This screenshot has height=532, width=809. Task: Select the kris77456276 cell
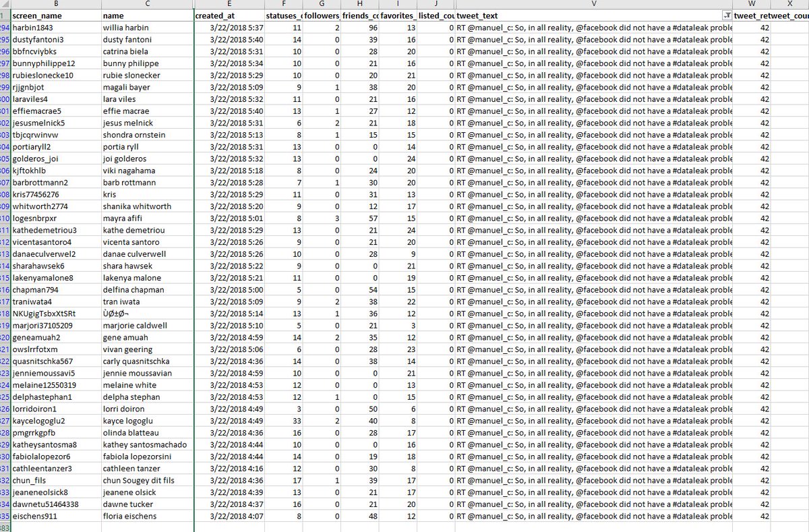57,194
